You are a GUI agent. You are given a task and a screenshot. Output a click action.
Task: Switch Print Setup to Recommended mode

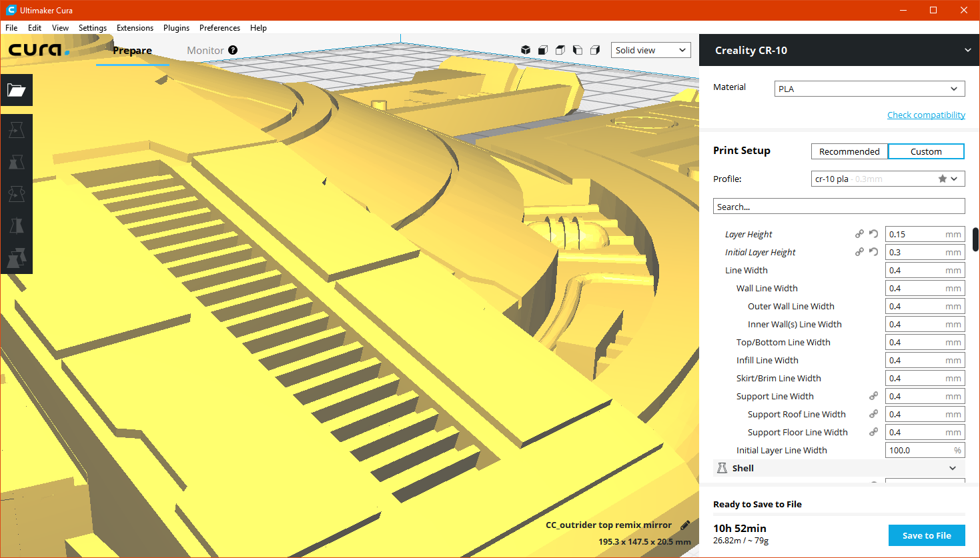pyautogui.click(x=849, y=151)
